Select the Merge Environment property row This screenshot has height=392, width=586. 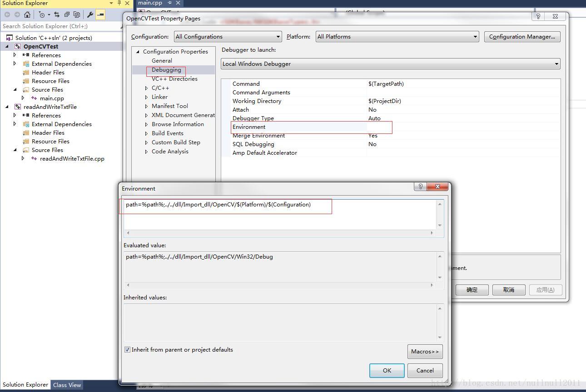pos(391,136)
